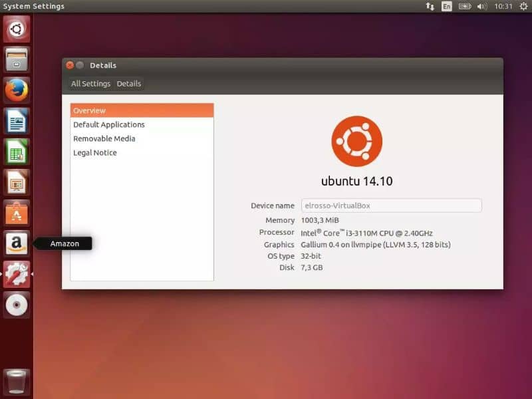Click the graphics value 'Gallium 0.4 on llvmpipe'
This screenshot has width=532, height=399.
376,245
